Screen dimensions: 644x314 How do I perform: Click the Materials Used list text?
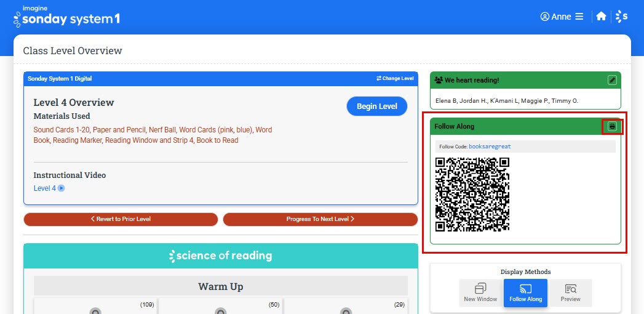[153, 135]
